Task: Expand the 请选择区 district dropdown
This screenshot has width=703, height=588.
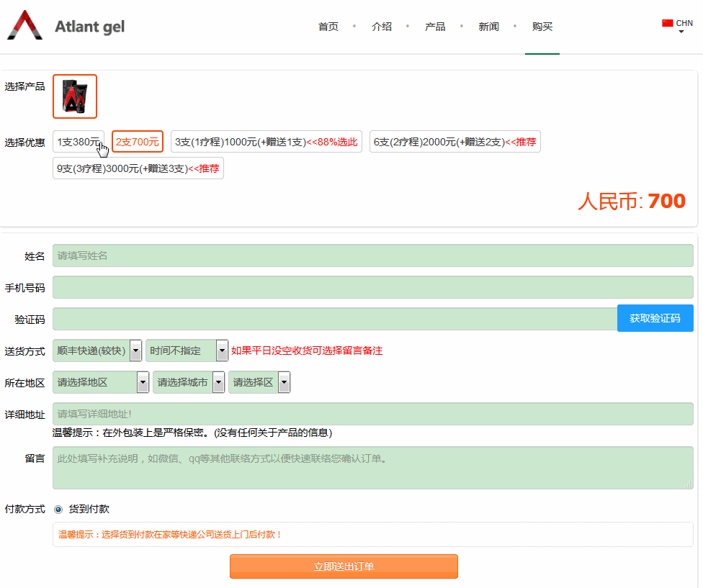Action: coord(284,382)
